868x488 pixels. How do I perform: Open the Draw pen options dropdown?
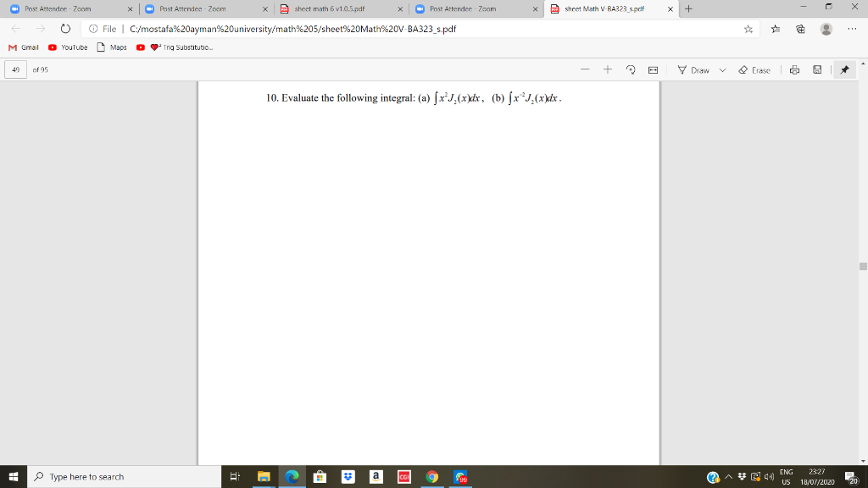723,69
